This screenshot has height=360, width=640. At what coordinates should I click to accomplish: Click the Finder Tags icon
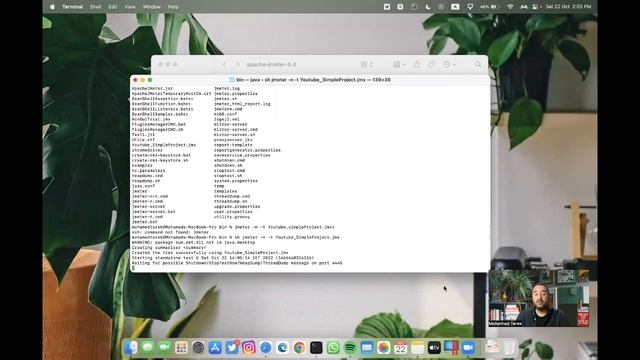pos(431,64)
